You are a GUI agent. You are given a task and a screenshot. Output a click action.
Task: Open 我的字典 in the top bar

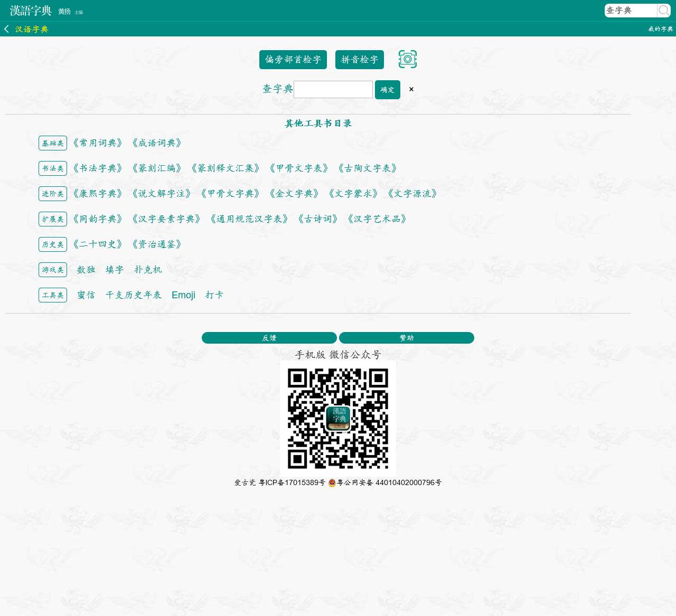(661, 29)
